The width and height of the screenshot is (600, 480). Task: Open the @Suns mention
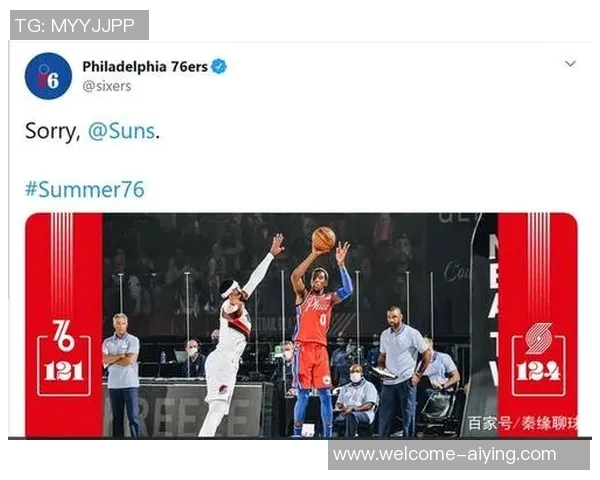point(122,131)
